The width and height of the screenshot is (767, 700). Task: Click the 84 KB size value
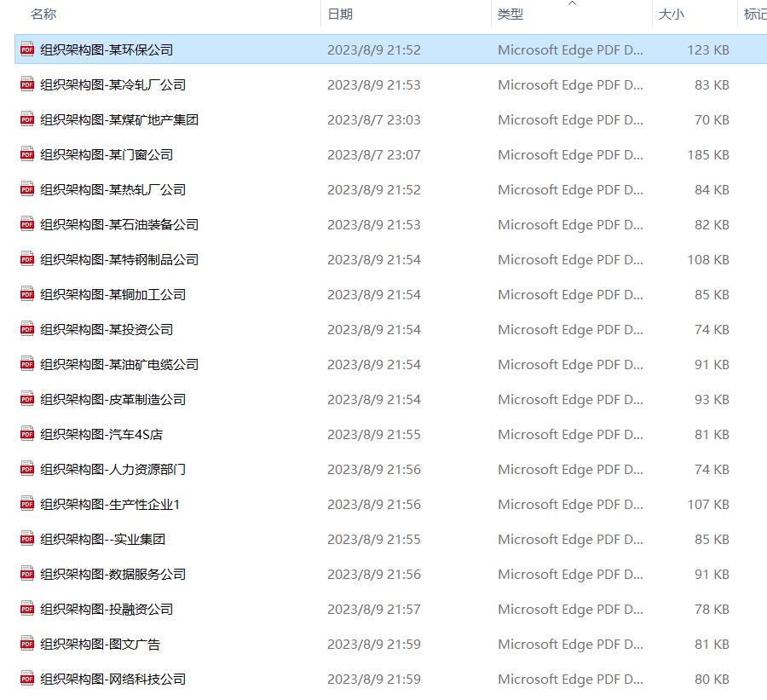712,190
